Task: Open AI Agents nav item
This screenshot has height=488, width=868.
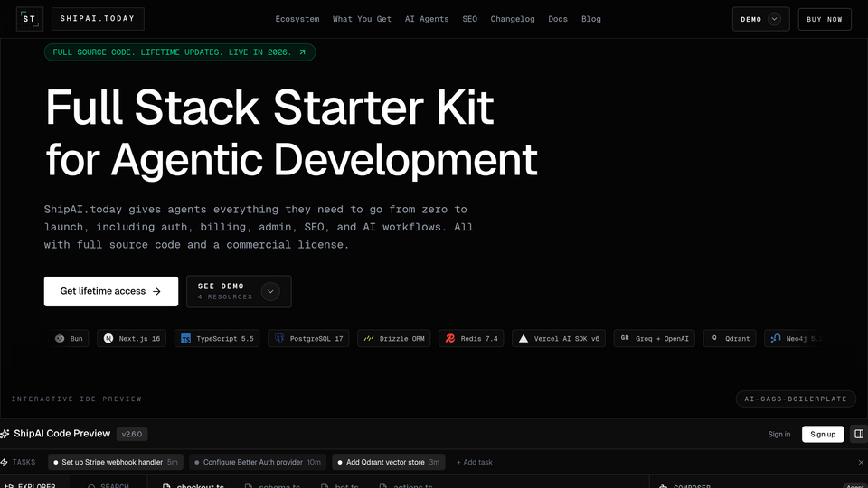Action: pos(426,19)
